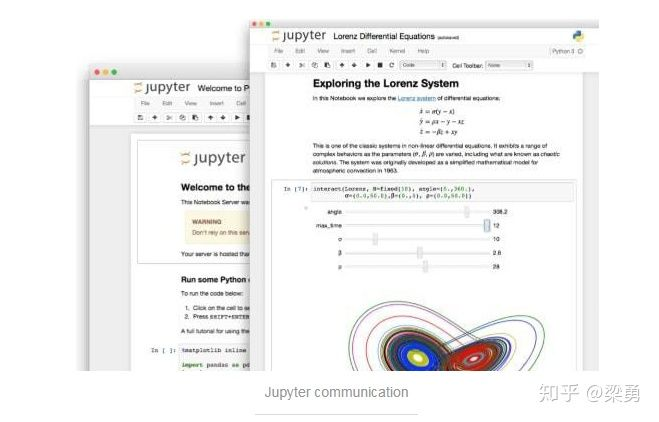Close the Lorenz notebook window red button

[253, 24]
